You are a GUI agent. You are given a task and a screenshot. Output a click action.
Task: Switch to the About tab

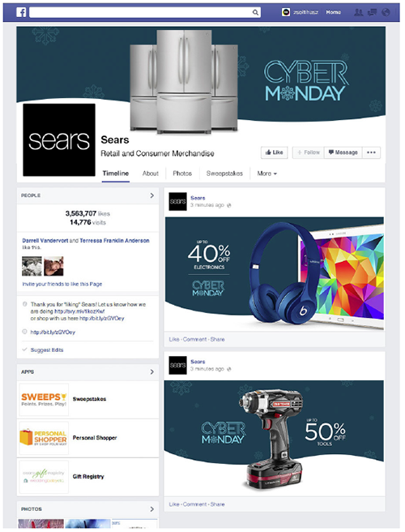coord(151,174)
